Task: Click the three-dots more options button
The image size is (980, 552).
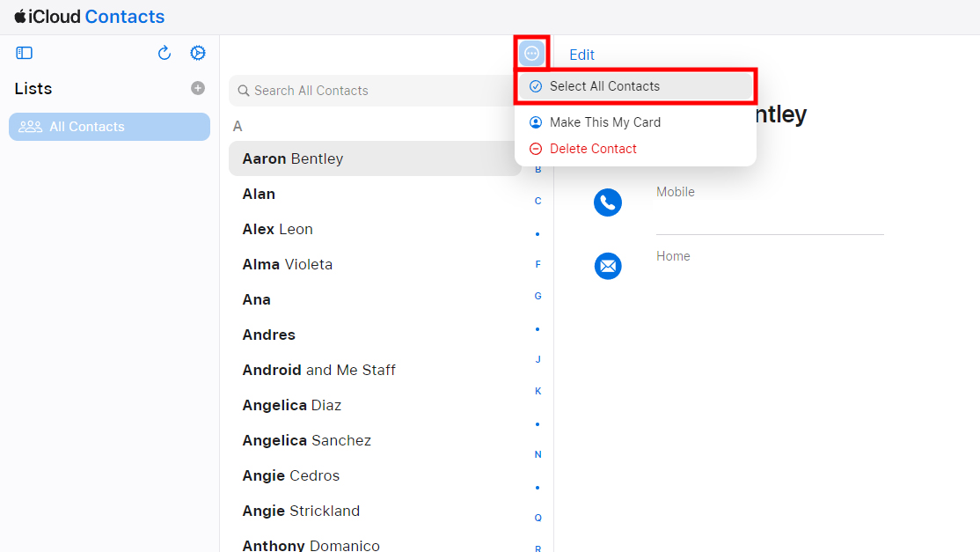Action: [531, 54]
